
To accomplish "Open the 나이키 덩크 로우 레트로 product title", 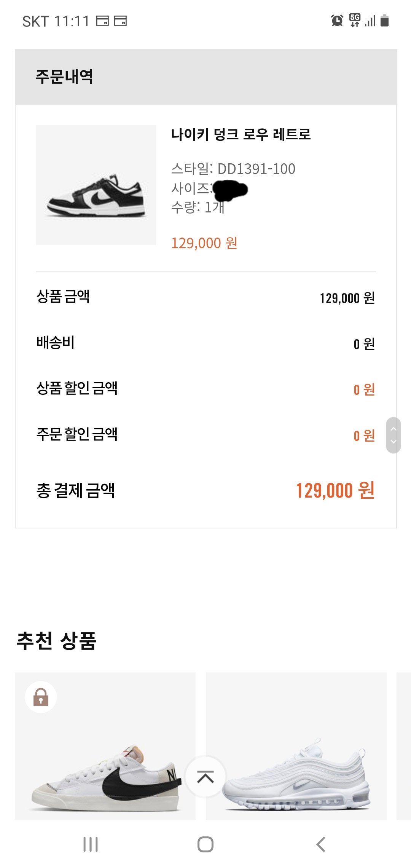I will coord(241,134).
